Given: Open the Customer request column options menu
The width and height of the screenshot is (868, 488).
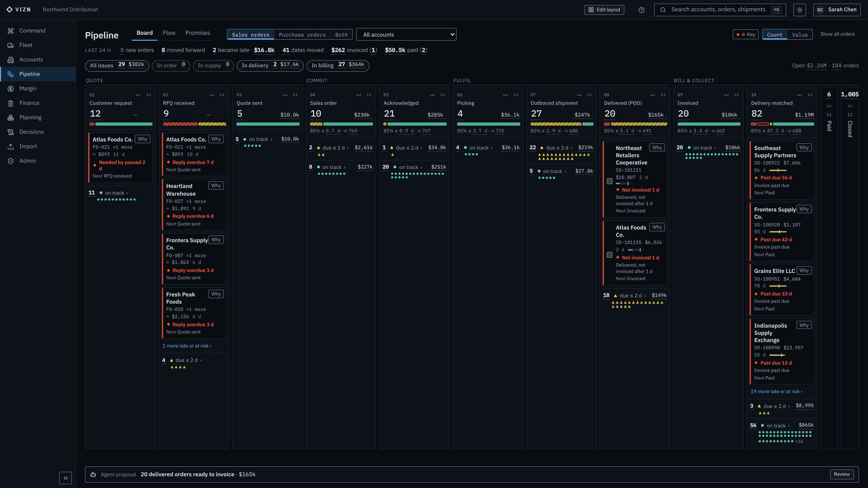Looking at the screenshot, I should pos(138,95).
